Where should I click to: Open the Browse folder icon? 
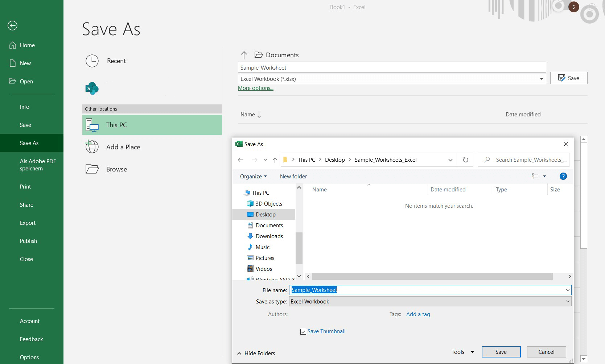point(92,169)
